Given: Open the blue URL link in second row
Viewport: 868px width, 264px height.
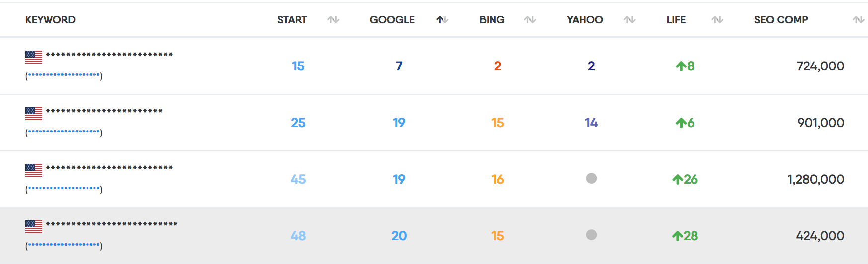Looking at the screenshot, I should coord(64,132).
